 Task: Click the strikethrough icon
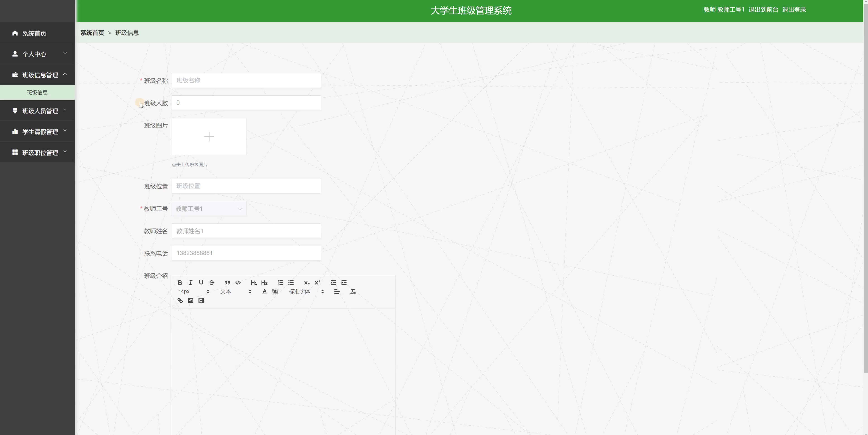(x=212, y=282)
